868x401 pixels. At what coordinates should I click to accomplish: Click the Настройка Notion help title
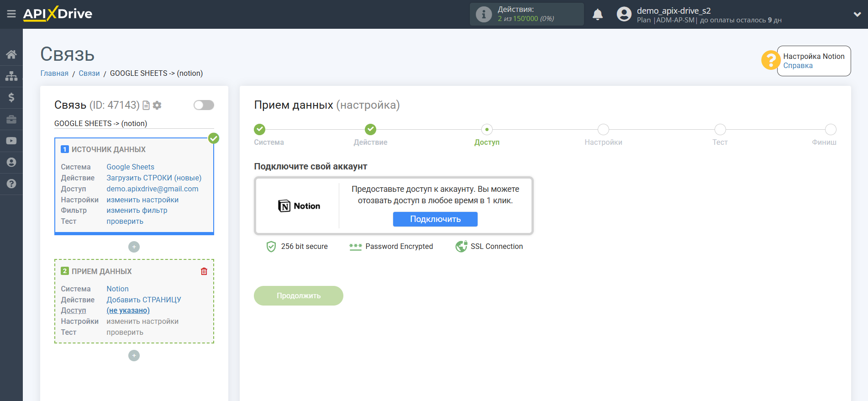click(814, 56)
